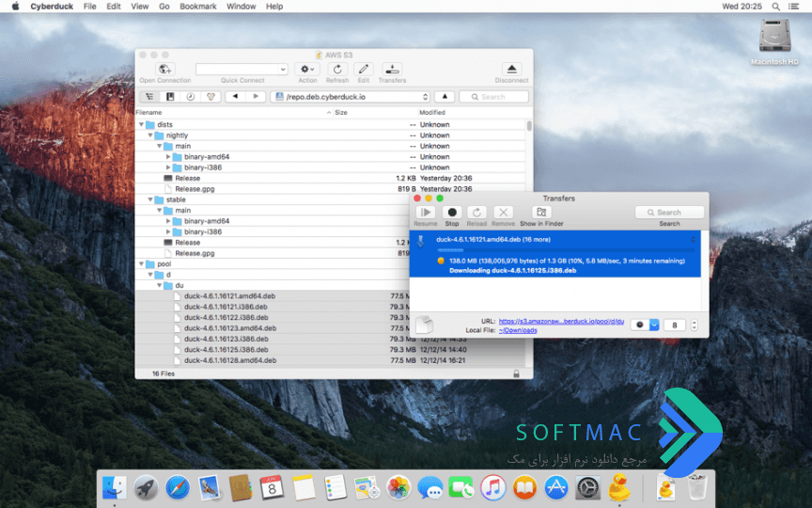The image size is (812, 508).
Task: Collapse the dists folder
Action: coord(141,124)
